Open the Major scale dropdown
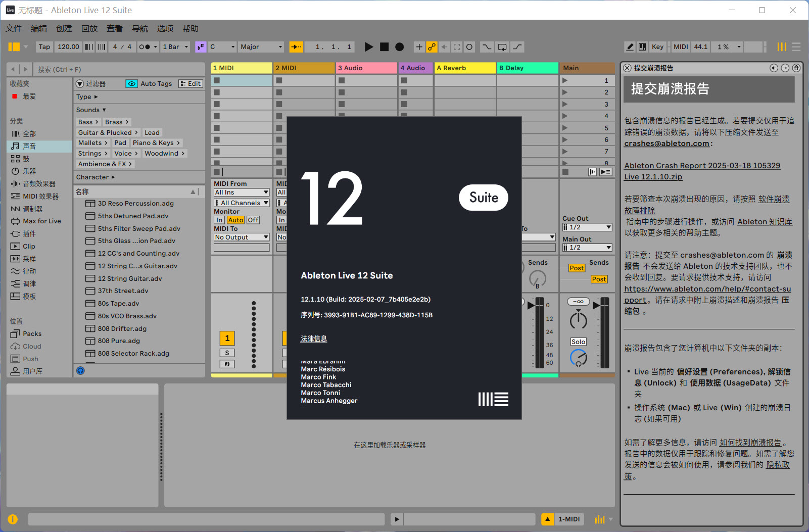Screen dimensions: 809x532 [x=261, y=47]
